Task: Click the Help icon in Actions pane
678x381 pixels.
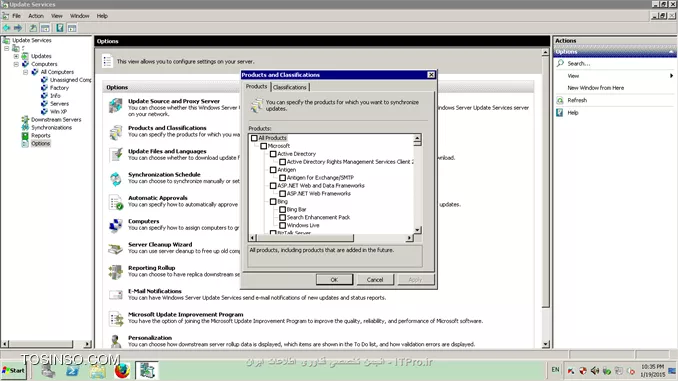Action: (560, 112)
